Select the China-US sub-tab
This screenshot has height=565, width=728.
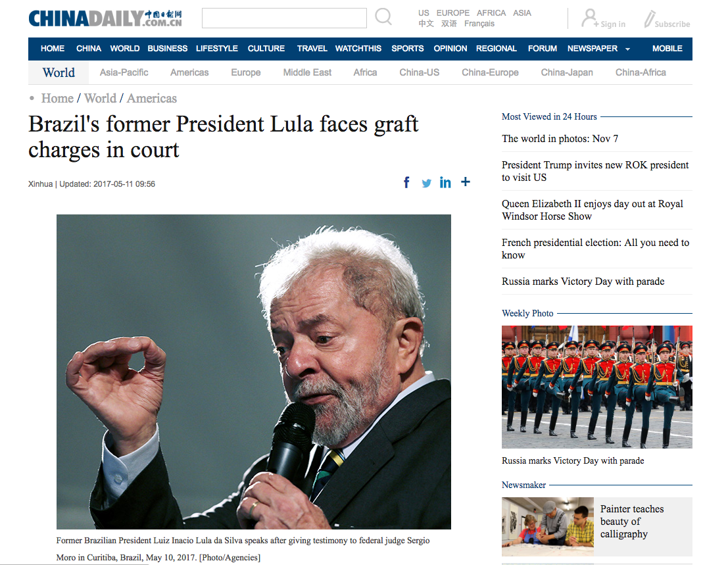tap(420, 72)
